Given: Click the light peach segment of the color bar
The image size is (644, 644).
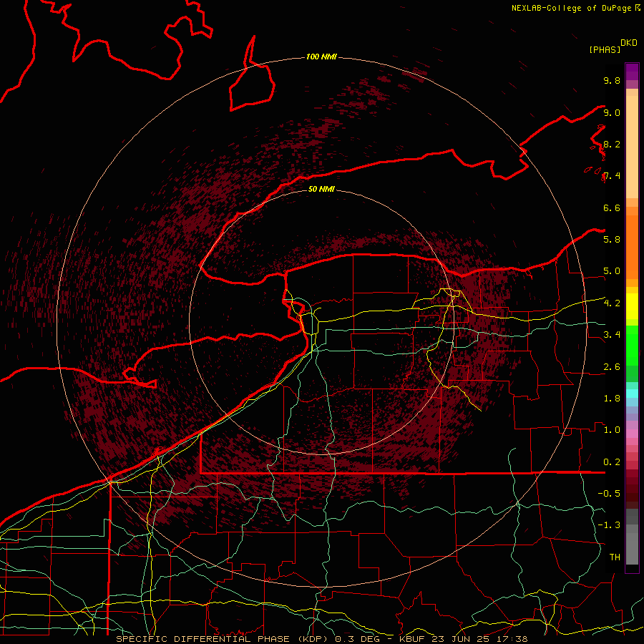Looking at the screenshot, I should tap(632, 147).
